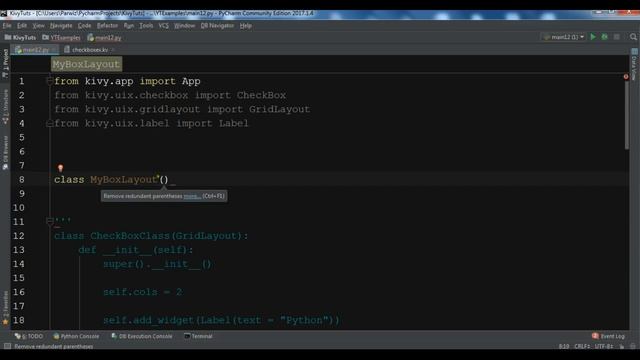The height and width of the screenshot is (360, 640).
Task: Open the Favorites sidebar panel
Action: [x=5, y=308]
